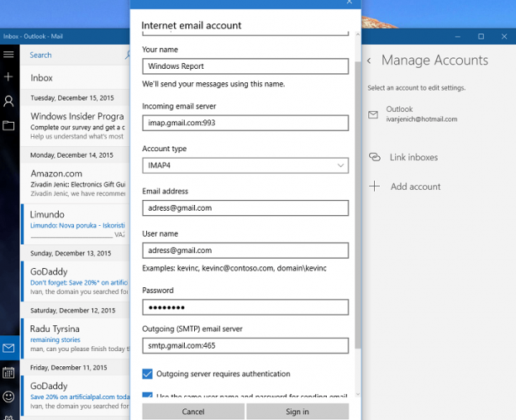Select the Outlook hotmail account
Viewport: 516px width, 420px height.
(x=422, y=114)
